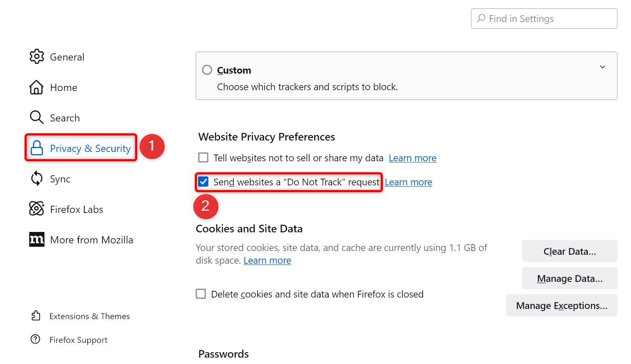The image size is (631, 364).
Task: Click the General settings gear icon
Action: (x=37, y=57)
